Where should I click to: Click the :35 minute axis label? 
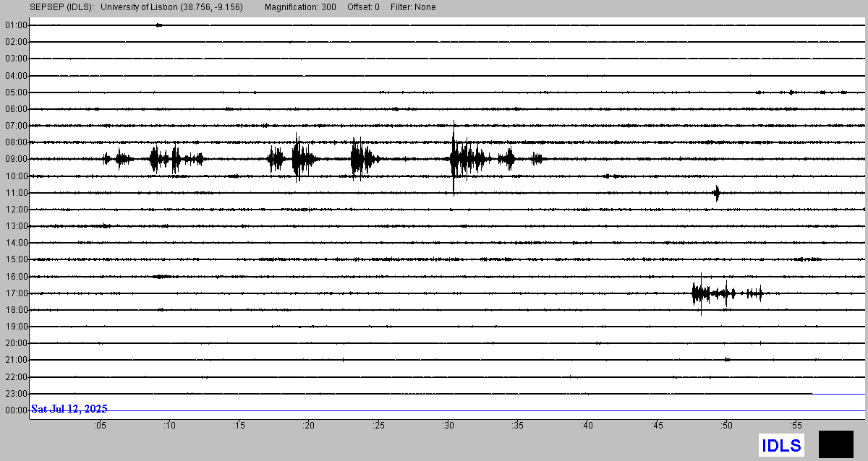517,426
